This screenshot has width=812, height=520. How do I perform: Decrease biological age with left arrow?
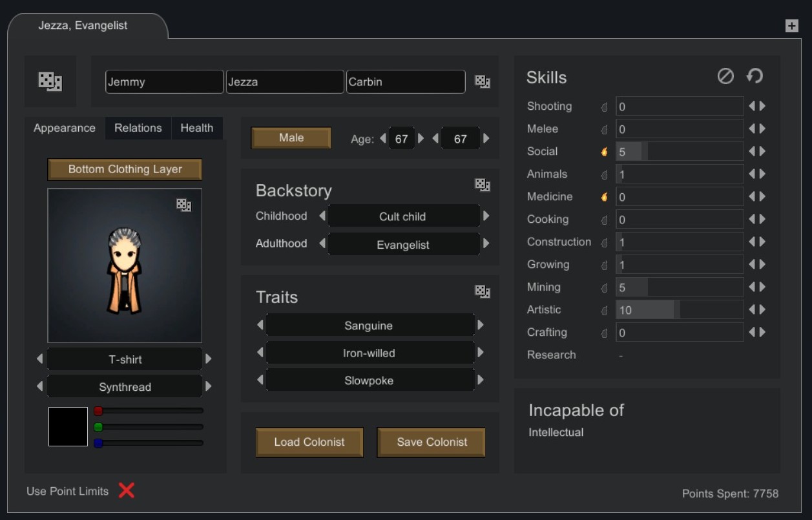tap(382, 138)
